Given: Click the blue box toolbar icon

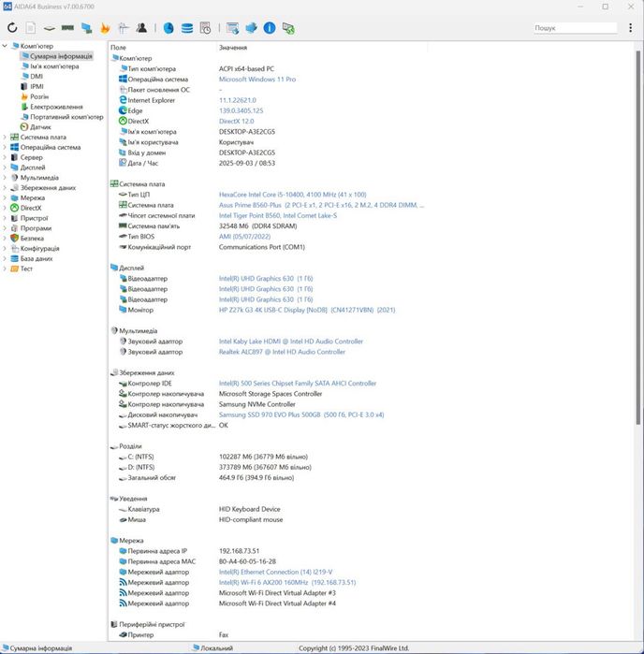Looking at the screenshot, I should point(251,28).
